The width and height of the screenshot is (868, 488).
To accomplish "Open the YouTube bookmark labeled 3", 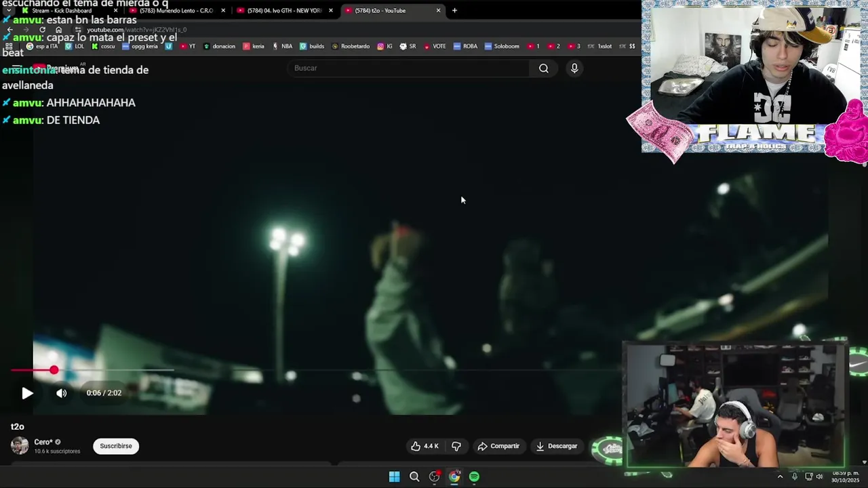I will [x=574, y=46].
